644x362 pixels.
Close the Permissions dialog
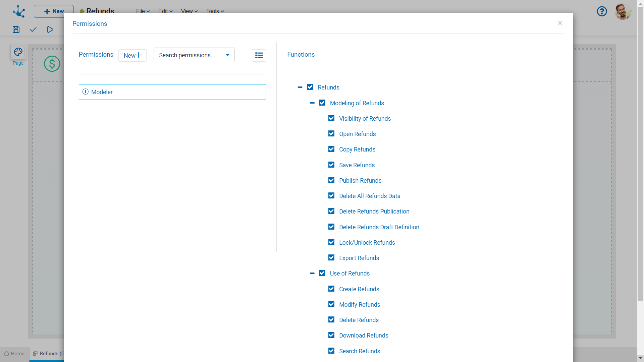click(560, 23)
